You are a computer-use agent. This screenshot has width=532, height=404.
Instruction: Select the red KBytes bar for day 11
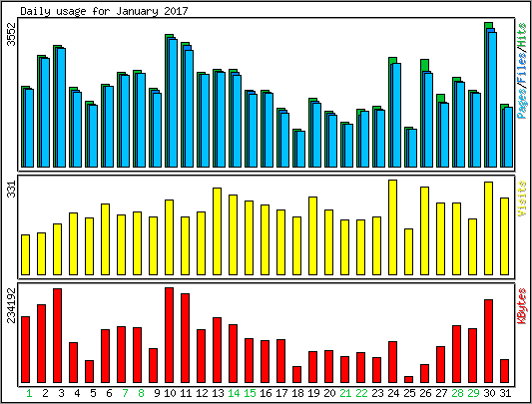click(x=185, y=338)
